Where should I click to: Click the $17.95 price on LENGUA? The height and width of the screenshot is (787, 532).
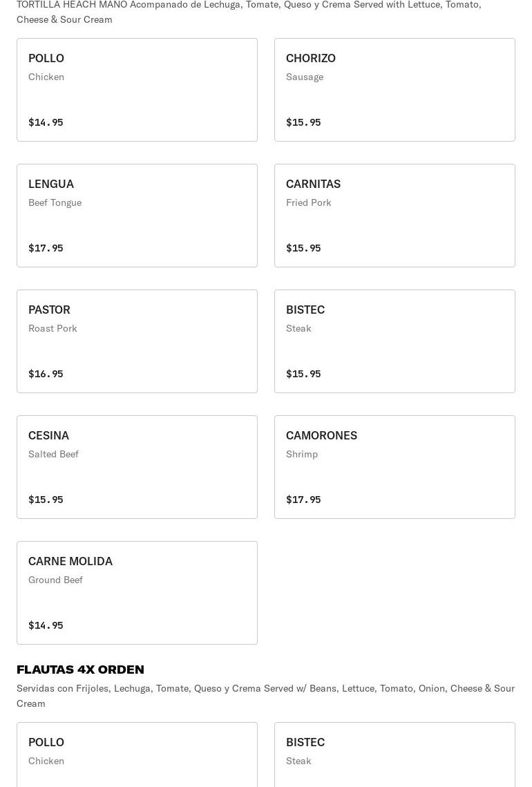point(46,248)
